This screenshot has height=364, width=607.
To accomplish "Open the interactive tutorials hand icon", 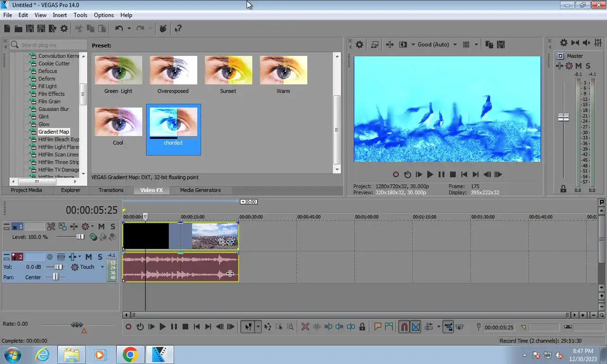I will 163,28.
